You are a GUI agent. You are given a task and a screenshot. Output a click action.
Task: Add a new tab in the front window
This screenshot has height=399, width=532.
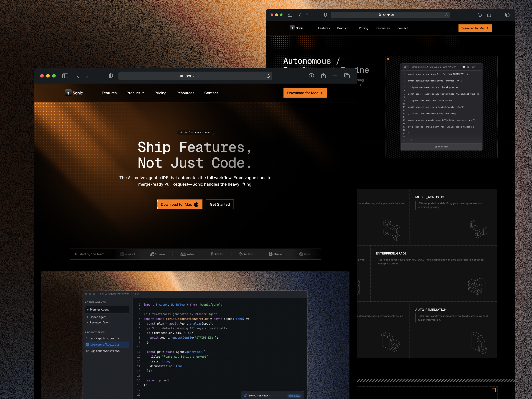point(335,76)
